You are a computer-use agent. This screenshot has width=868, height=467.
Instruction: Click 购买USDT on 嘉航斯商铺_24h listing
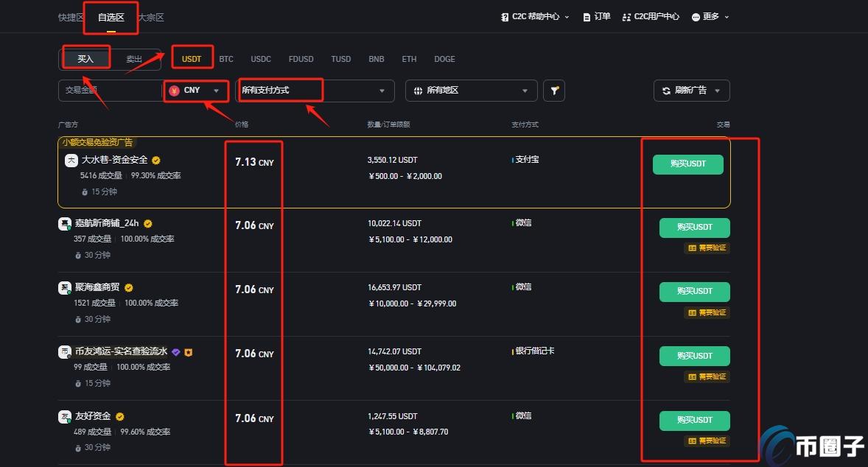[694, 228]
